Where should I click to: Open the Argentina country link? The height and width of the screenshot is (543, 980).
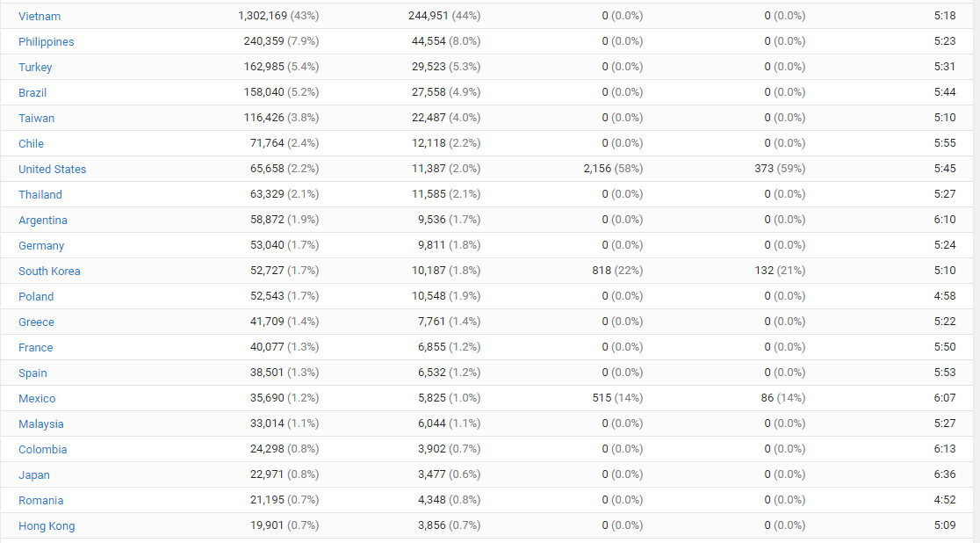42,220
